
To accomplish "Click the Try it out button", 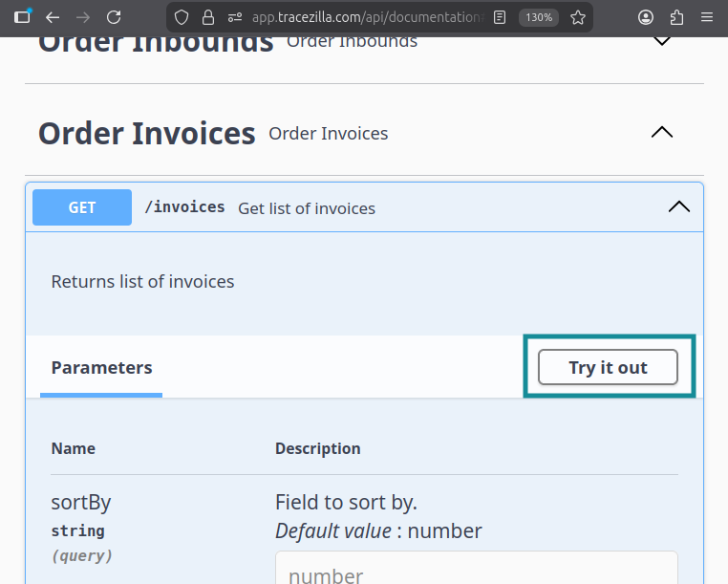I will [x=608, y=367].
